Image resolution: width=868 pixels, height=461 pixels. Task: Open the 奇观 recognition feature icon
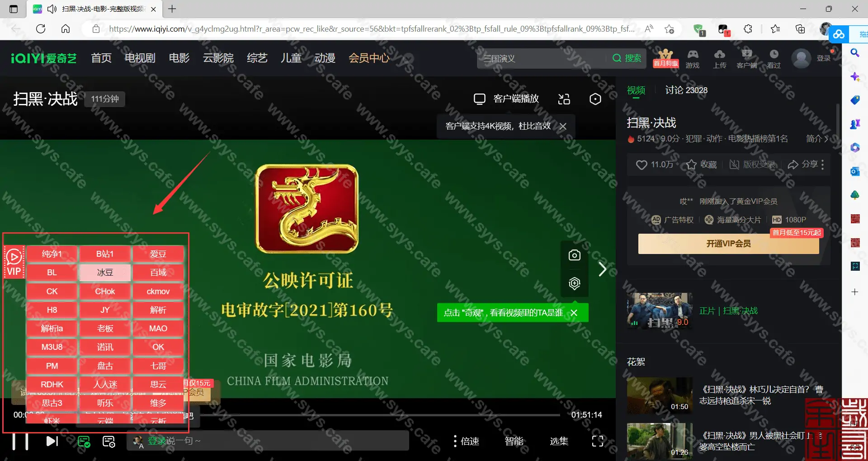pyautogui.click(x=574, y=284)
